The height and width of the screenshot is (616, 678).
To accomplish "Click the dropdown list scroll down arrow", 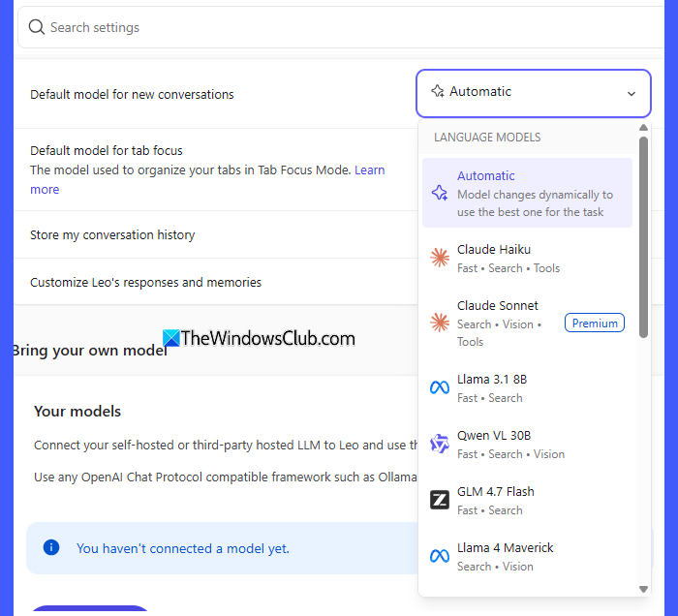I will 643,589.
